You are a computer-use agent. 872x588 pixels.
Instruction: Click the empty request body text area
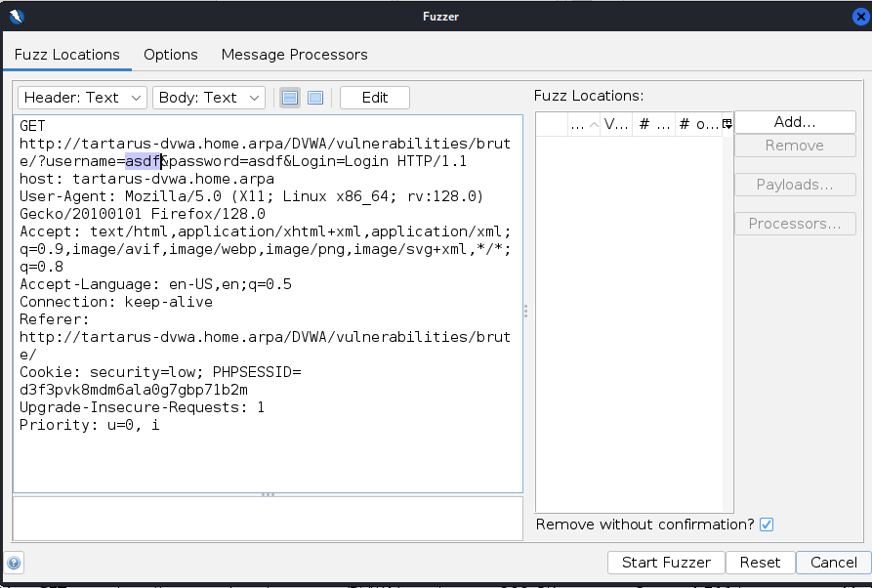[x=268, y=518]
